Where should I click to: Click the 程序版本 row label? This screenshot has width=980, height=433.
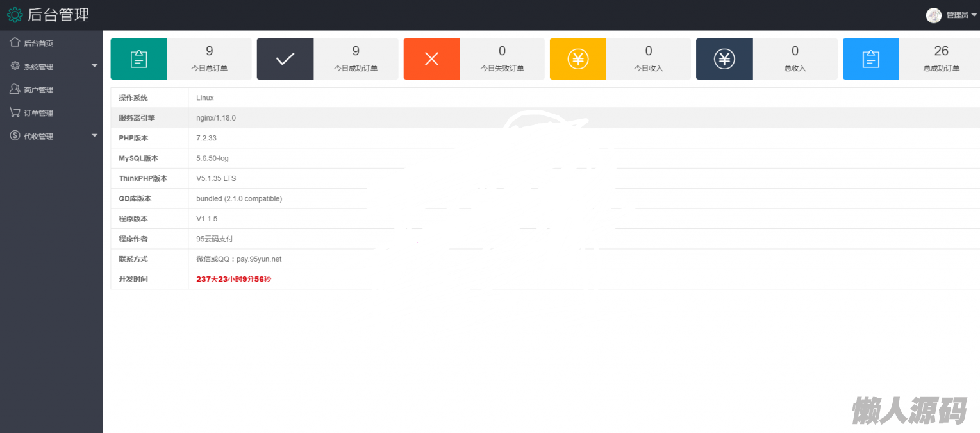point(133,219)
